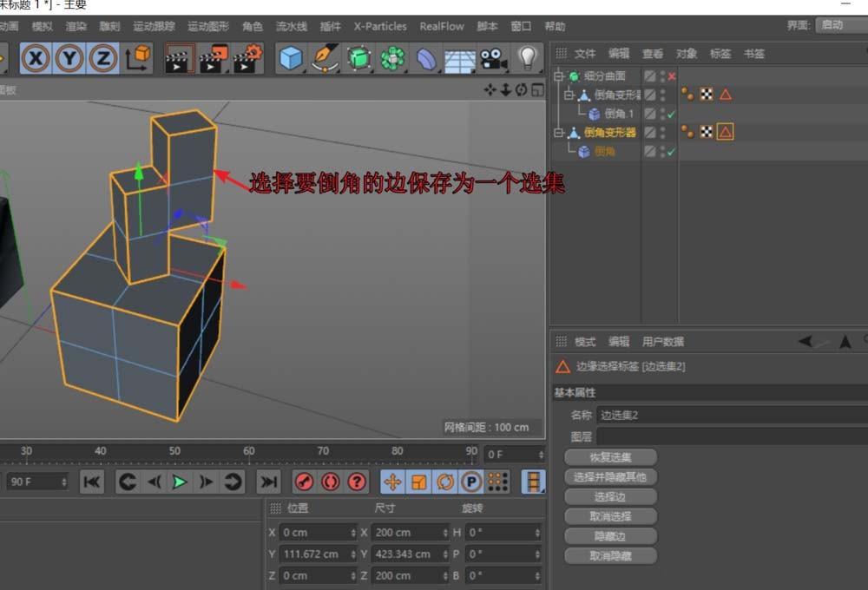Image resolution: width=868 pixels, height=590 pixels.
Task: Click the Render to Picture Viewer icon
Action: [213, 58]
